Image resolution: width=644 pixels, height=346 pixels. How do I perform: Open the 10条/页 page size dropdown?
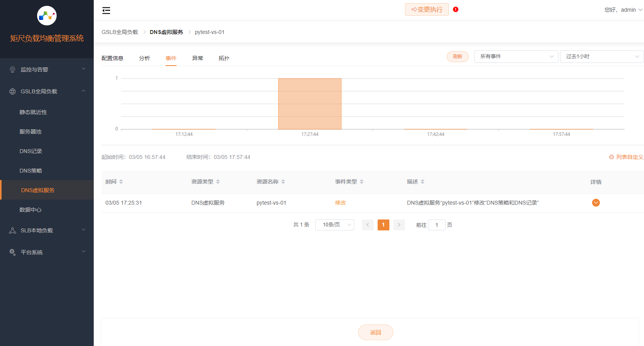[334, 225]
